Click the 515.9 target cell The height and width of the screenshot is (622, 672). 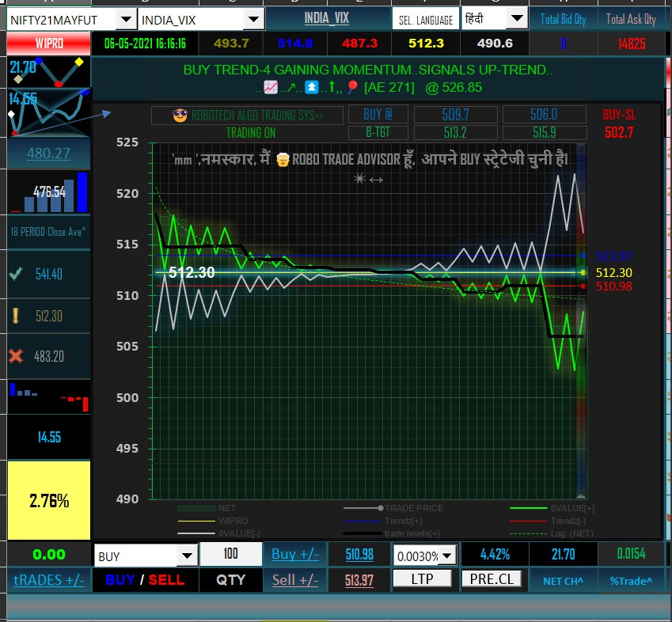544,132
